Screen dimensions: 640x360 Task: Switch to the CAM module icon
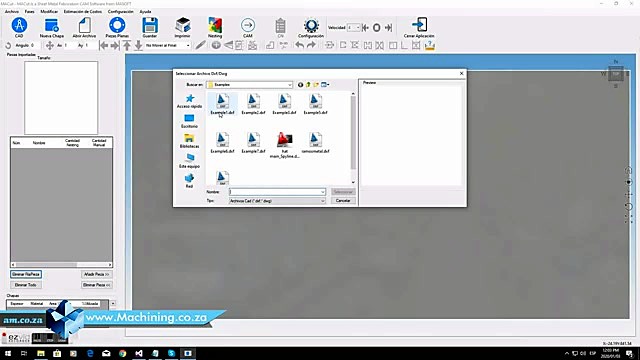(248, 26)
